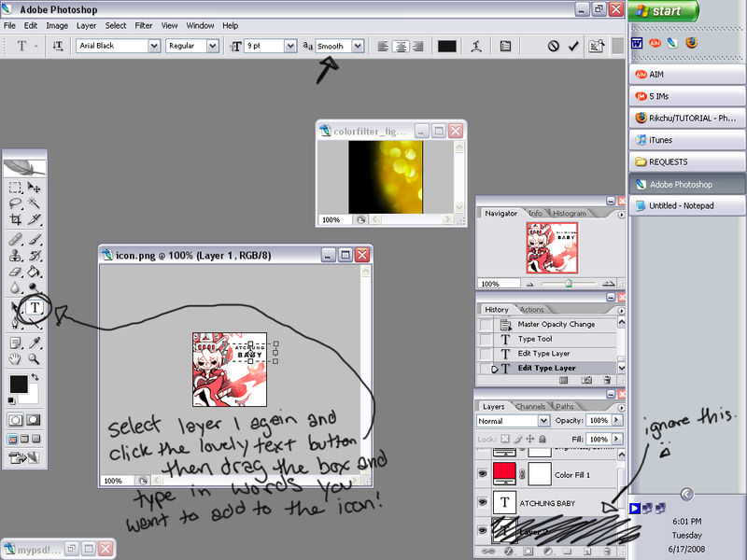Delete current state in History palette
The height and width of the screenshot is (560, 747).
[x=607, y=380]
